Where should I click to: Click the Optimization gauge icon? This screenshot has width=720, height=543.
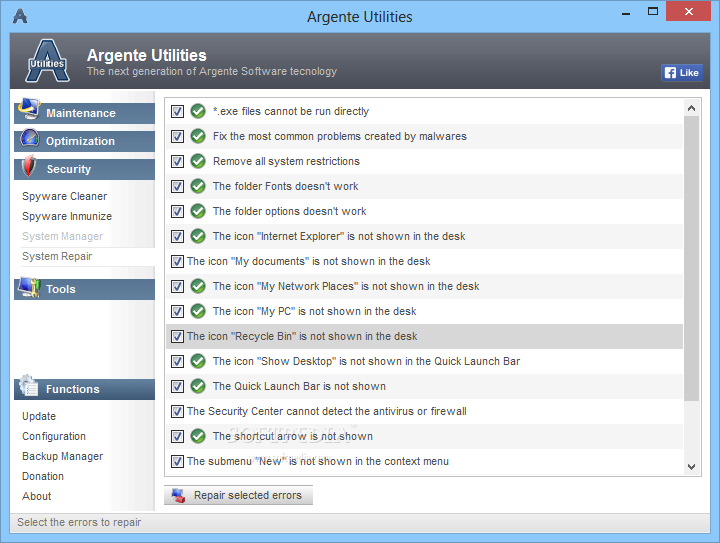[x=30, y=139]
